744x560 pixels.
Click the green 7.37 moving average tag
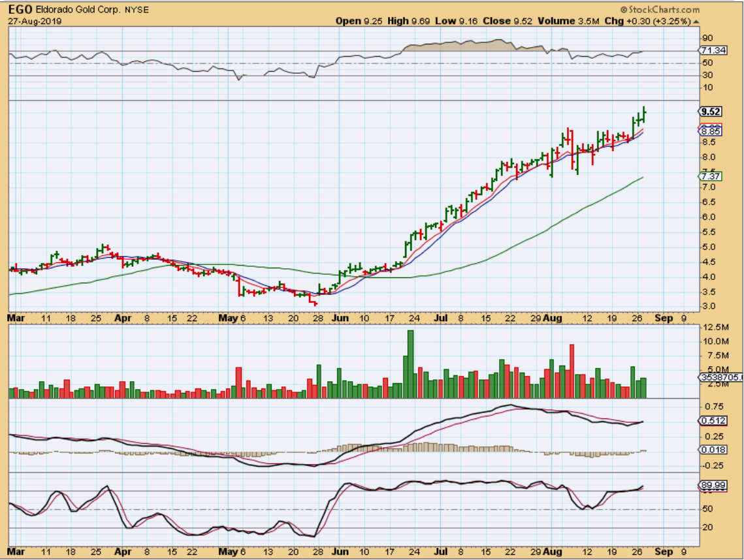(x=709, y=176)
